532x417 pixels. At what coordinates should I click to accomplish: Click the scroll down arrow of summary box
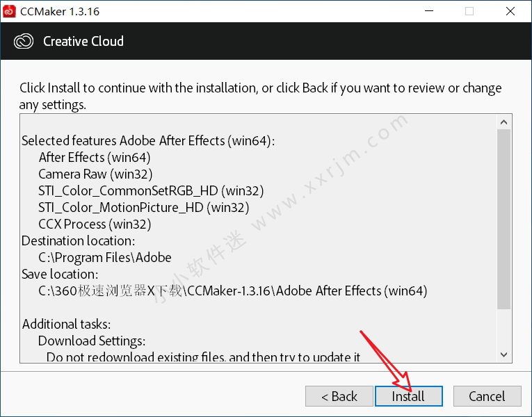pyautogui.click(x=504, y=354)
